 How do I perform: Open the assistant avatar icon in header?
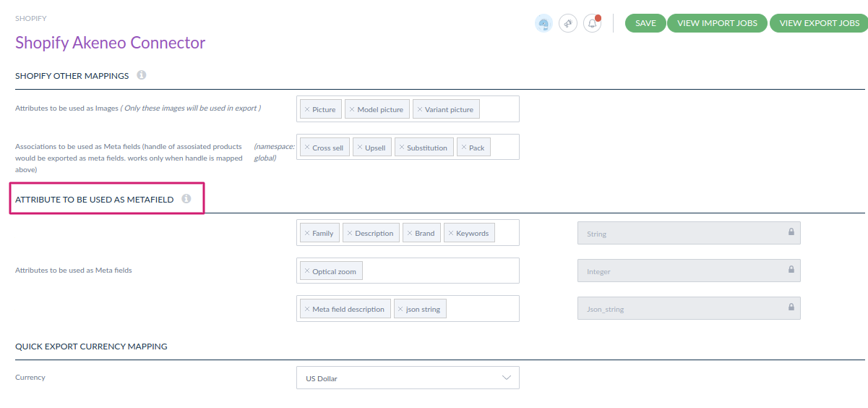tap(543, 24)
